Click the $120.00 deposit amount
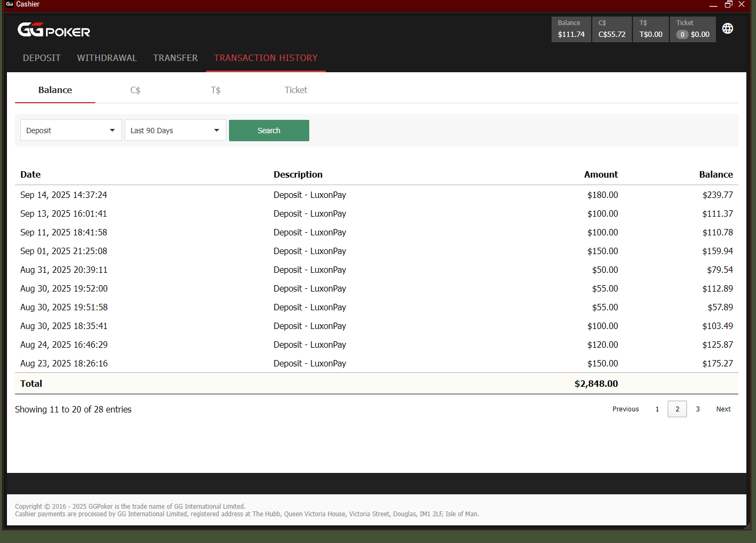The width and height of the screenshot is (756, 543). [x=602, y=345]
